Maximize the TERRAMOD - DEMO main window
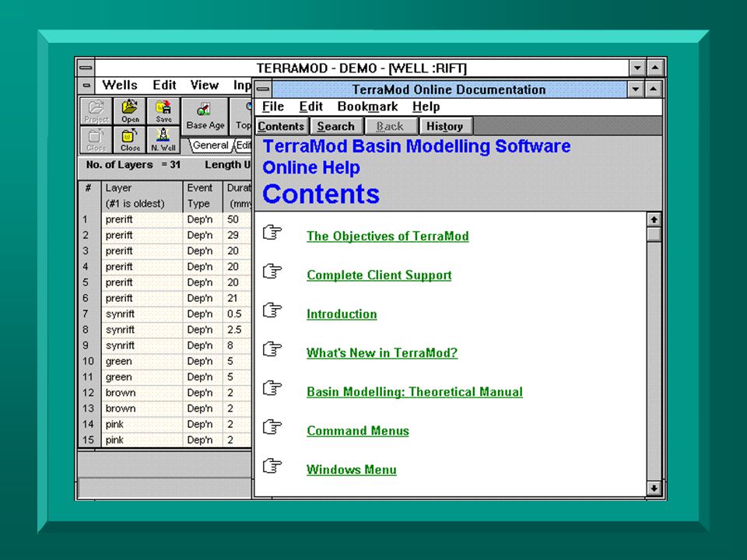 [655, 68]
